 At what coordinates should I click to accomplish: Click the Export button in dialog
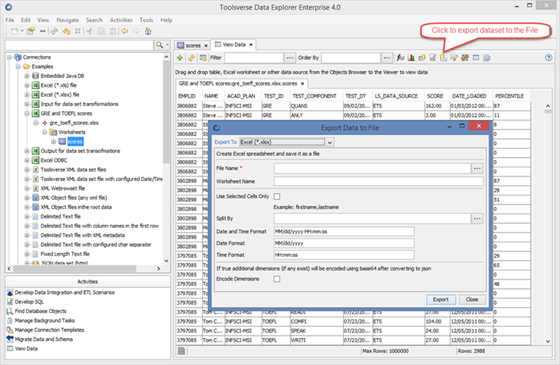(x=441, y=300)
